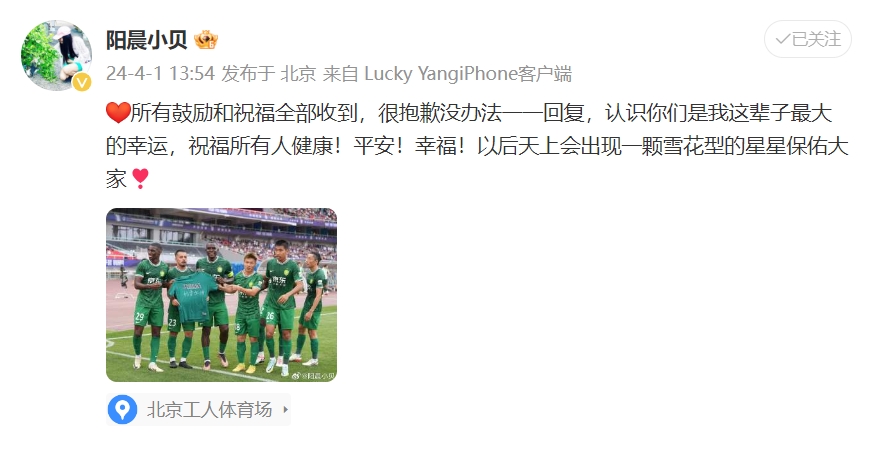Click the crown membership icon beside username

click(x=206, y=40)
